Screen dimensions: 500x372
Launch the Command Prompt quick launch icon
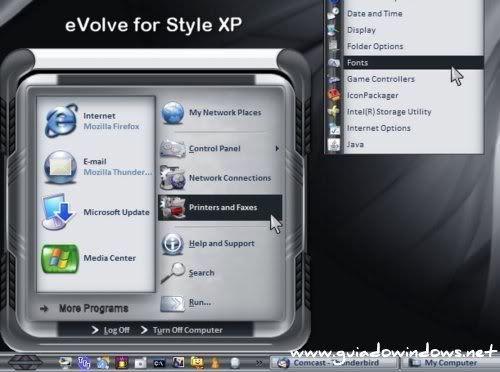(159, 363)
